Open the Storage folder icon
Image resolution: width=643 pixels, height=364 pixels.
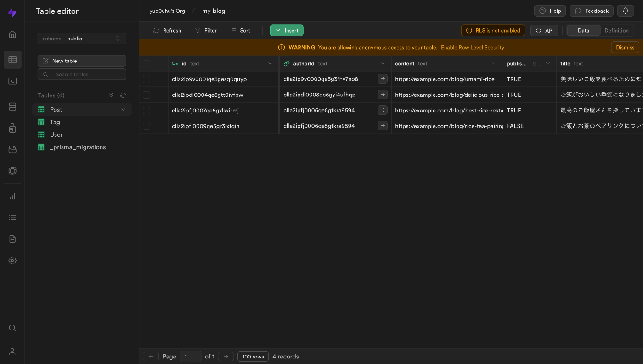[x=12, y=149]
